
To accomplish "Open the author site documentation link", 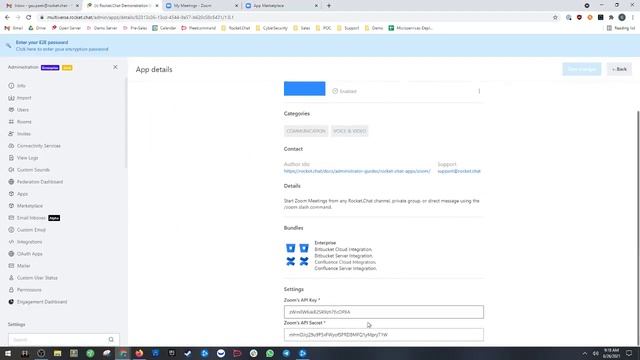I will point(357,171).
